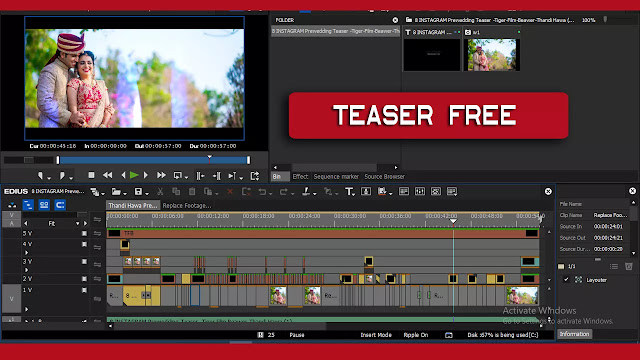
Task: Select the 8 INSTAGRAM folder row
Action: 336,31
